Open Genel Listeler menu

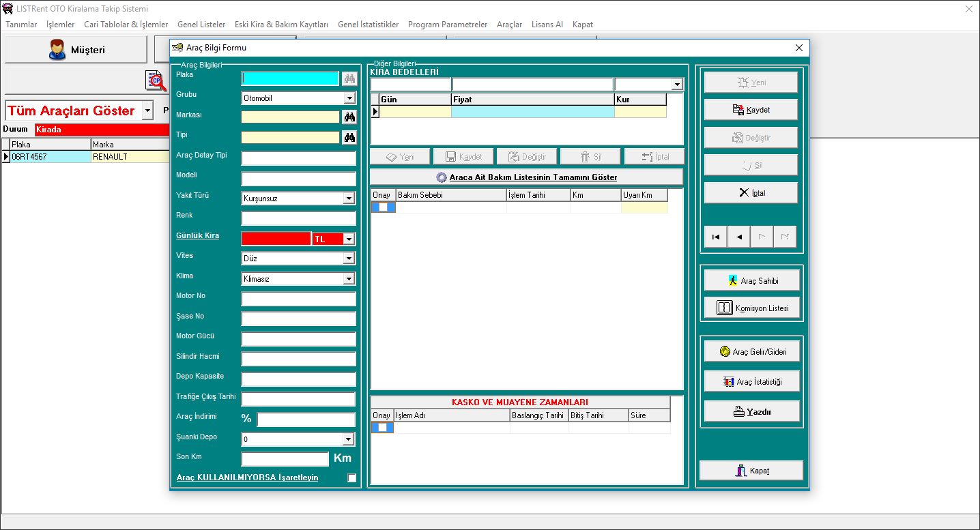pyautogui.click(x=201, y=25)
